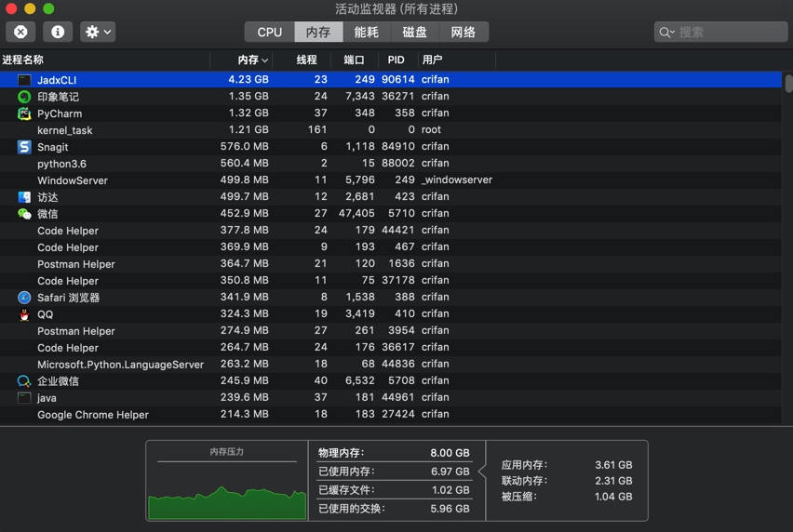Sort by 线程 column header
Viewport: 793px width, 532px height.
click(302, 60)
